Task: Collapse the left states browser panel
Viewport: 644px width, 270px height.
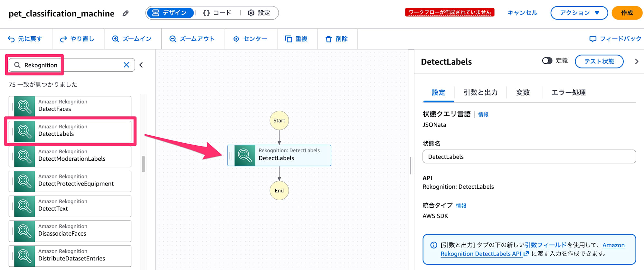Action: click(x=141, y=65)
